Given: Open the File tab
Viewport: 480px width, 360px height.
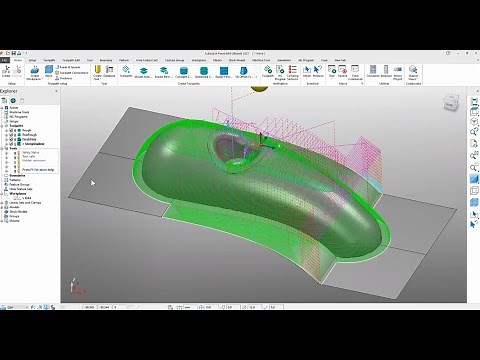Looking at the screenshot, I should point(5,60).
